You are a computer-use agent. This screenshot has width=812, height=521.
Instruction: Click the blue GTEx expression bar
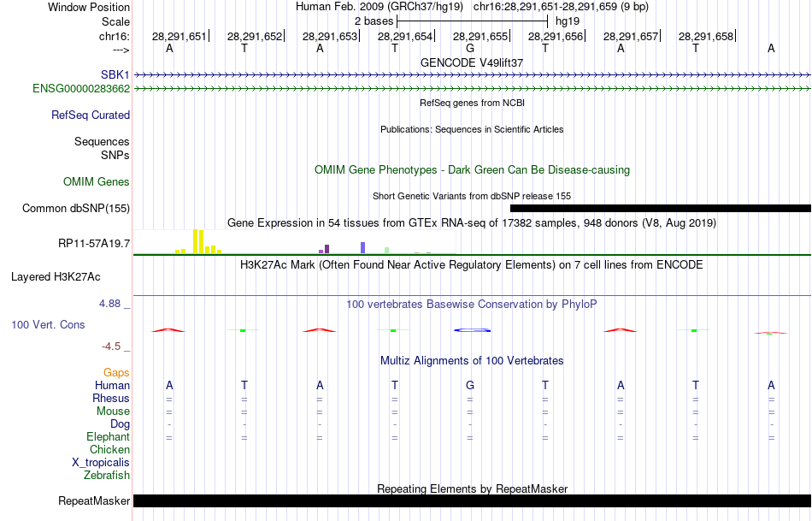[363, 248]
